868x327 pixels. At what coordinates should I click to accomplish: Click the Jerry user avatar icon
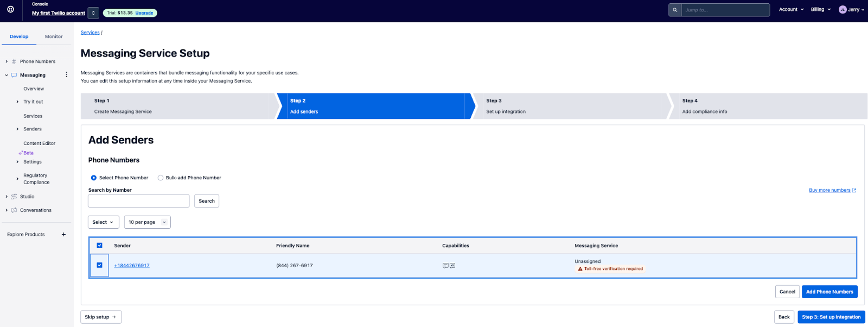pyautogui.click(x=843, y=9)
